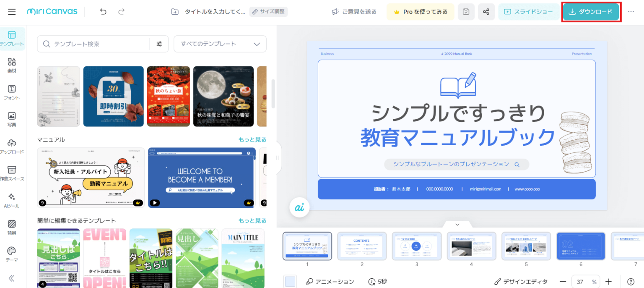This screenshot has height=288, width=644.
Task: Open the フォント (fonts) panel
Action: point(11,92)
